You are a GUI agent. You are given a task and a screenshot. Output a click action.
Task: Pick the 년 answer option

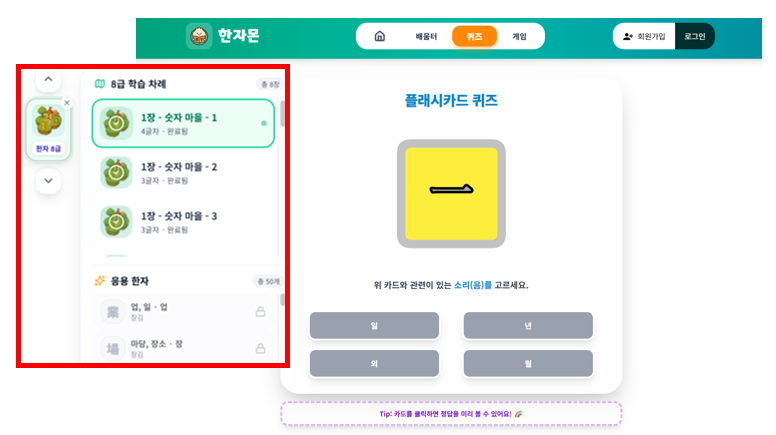(527, 326)
